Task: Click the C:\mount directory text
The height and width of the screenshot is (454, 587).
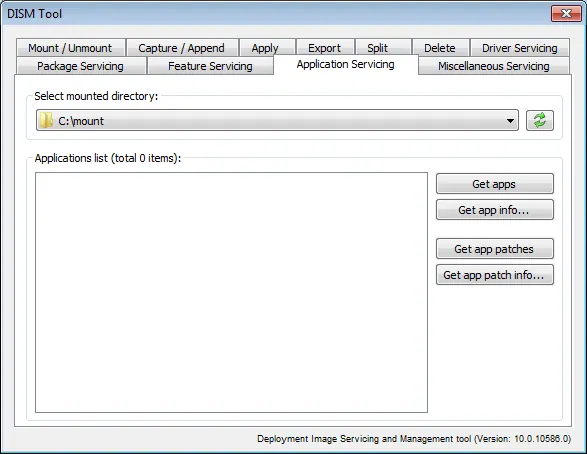Action: (81, 121)
